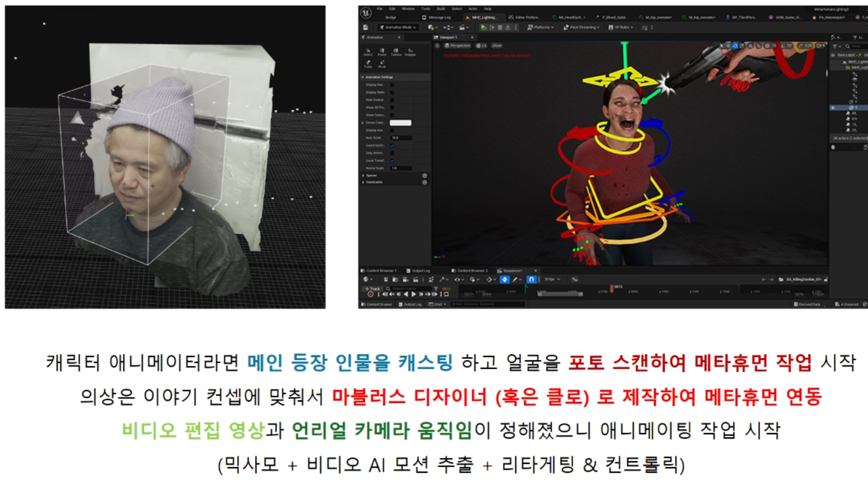
Task: Open the Help menu
Action: tap(487, 9)
